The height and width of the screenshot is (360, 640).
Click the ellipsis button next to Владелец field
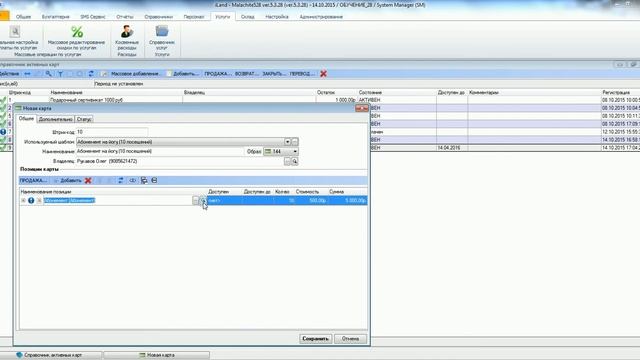click(287, 162)
